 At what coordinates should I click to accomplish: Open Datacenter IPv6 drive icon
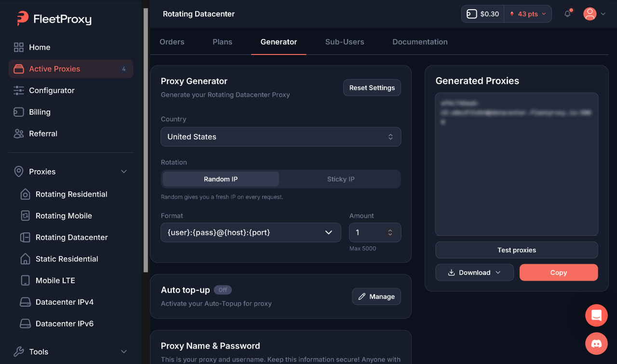coord(25,324)
